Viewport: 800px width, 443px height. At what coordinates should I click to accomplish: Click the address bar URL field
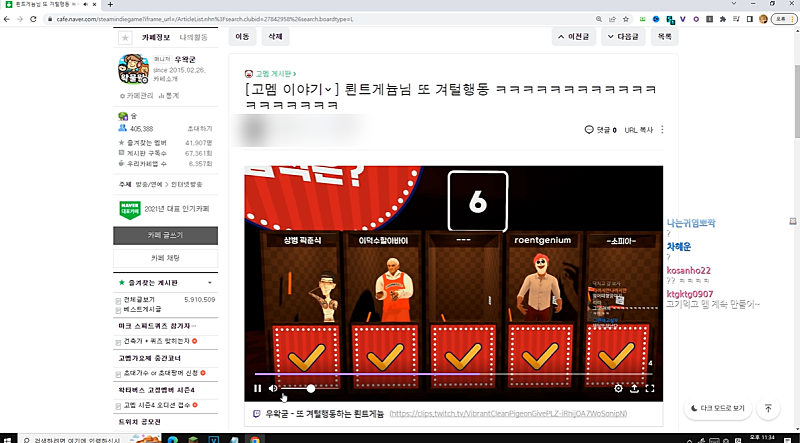pos(319,19)
